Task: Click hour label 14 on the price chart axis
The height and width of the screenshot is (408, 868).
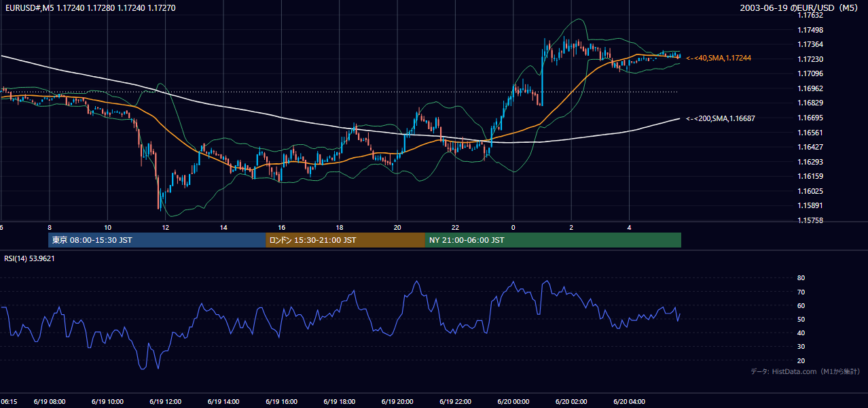Action: click(x=223, y=227)
